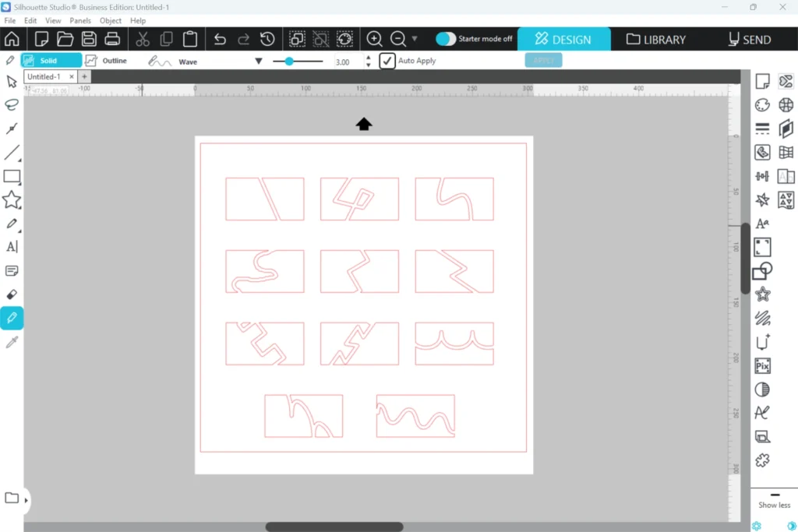The image size is (798, 532).
Task: Select the Eraser tool in left toolbar
Action: 12,294
